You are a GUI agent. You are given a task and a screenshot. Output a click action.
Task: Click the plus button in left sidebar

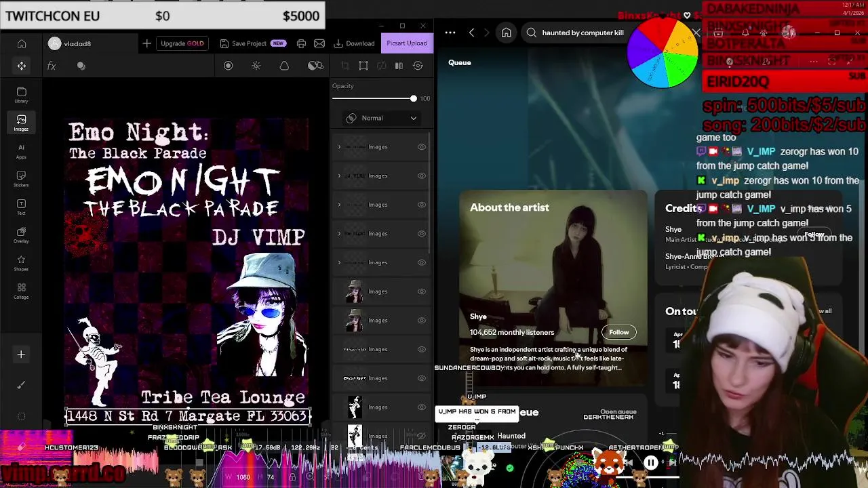[x=21, y=354]
